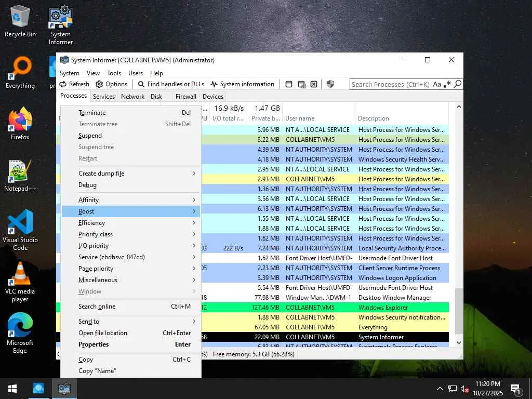Expand Service (cbdhsvc_847cd) submenu
Image resolution: width=532 pixels, height=399 pixels.
[131, 257]
